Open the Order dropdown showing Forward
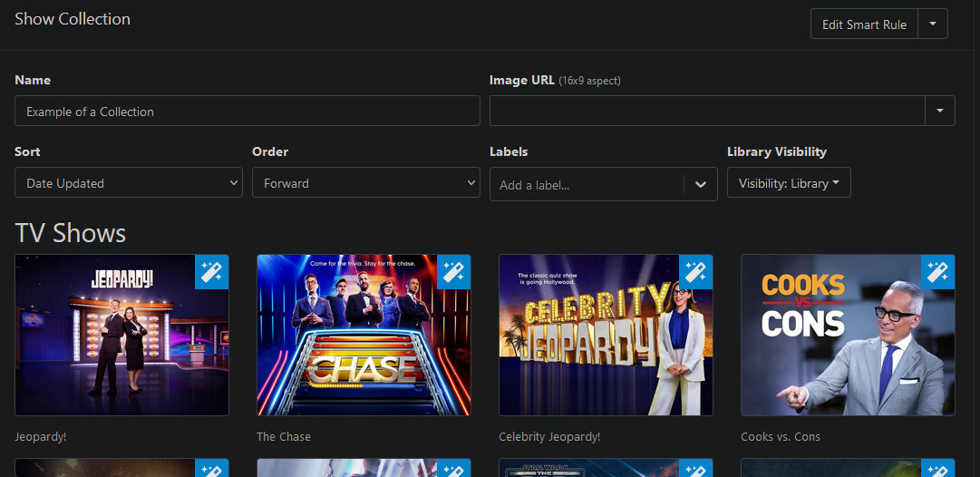Screen dimensions: 980x477 [x=365, y=183]
